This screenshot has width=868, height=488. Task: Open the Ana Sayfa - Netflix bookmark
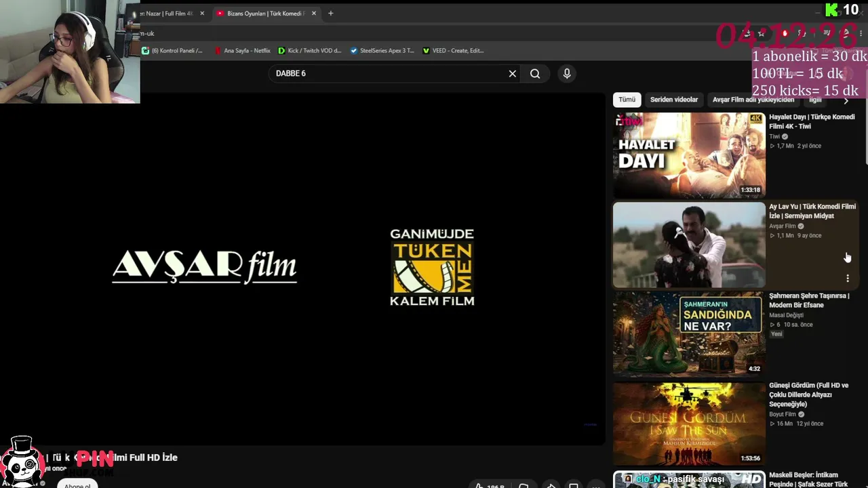(242, 51)
